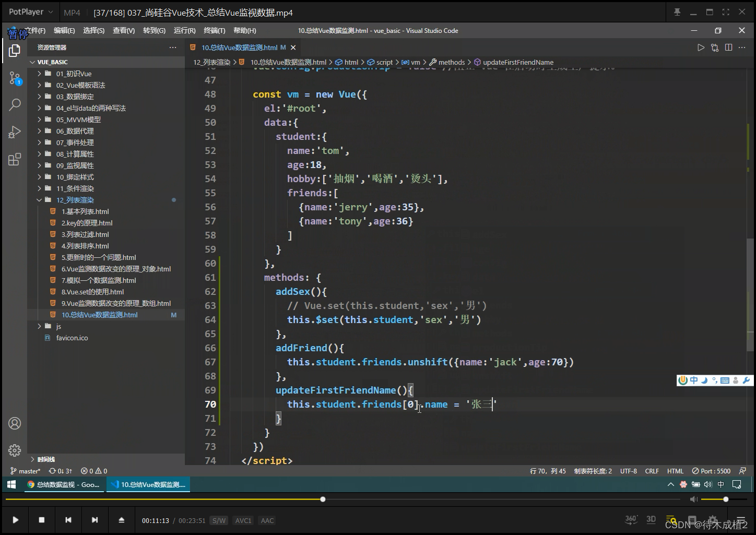The width and height of the screenshot is (756, 535).
Task: Click the Run Code triangle in editor toolbar
Action: (701, 47)
